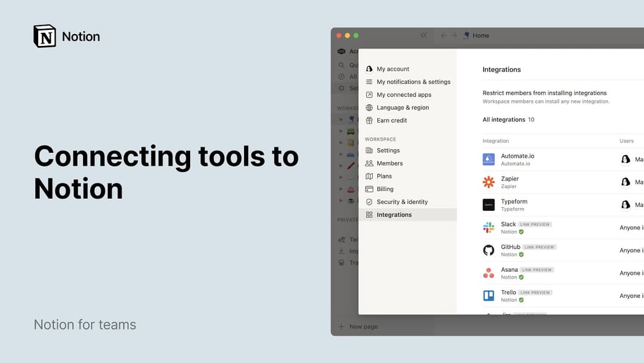Viewport: 644px width, 363px height.
Task: Collapse the sidebar using the double chevron
Action: tap(423, 35)
